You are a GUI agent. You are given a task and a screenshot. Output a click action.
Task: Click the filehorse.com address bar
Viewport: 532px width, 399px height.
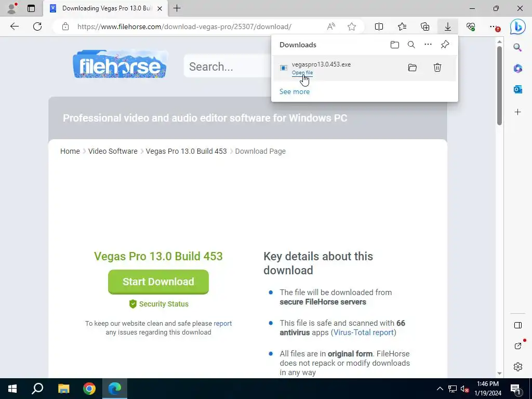tap(184, 26)
